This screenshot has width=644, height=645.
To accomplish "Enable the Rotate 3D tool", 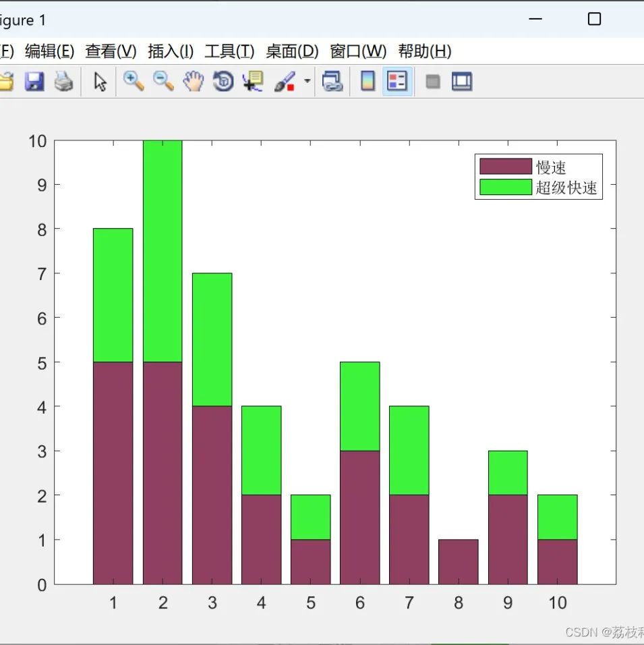I will (x=223, y=81).
